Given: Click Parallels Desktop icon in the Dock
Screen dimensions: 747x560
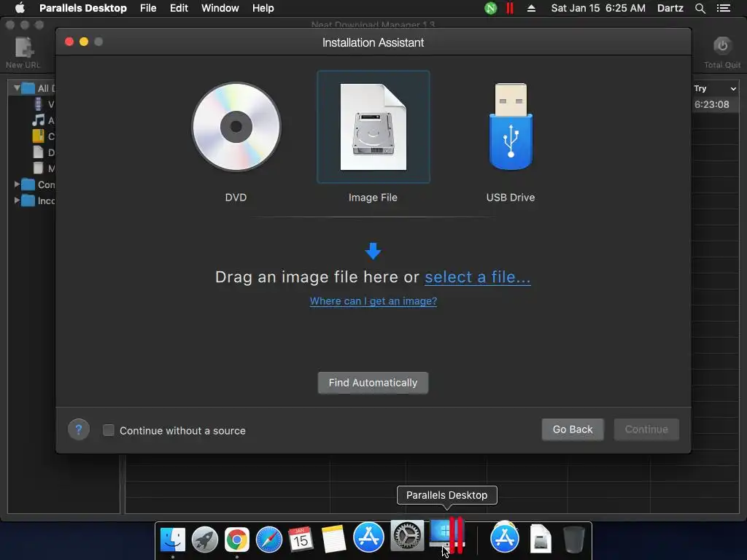Looking at the screenshot, I should point(446,535).
